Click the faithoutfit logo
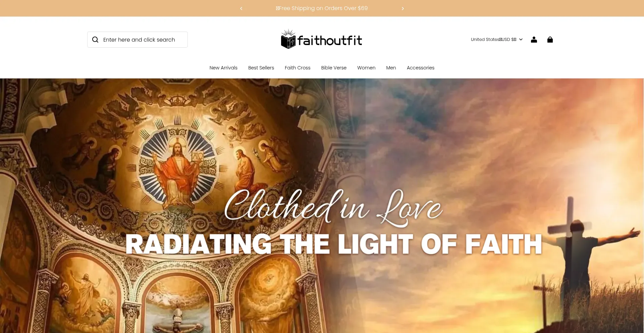The width and height of the screenshot is (644, 333). click(322, 39)
